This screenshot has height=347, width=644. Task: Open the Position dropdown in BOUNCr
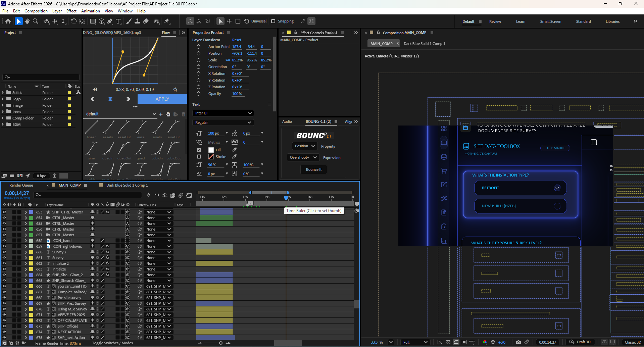pyautogui.click(x=305, y=146)
